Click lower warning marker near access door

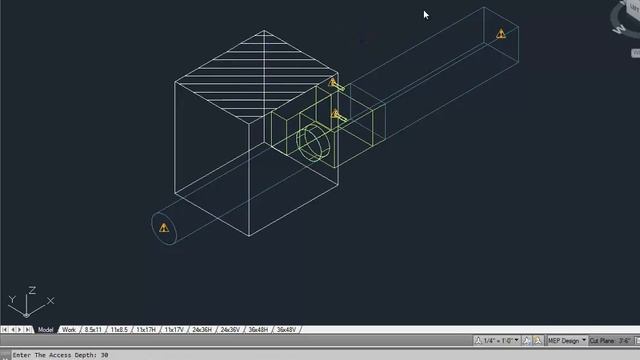[336, 113]
